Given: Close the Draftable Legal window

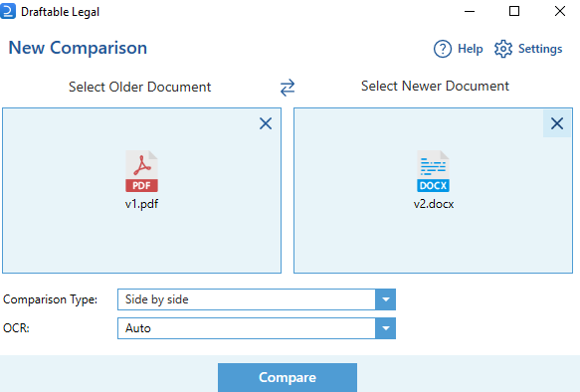Looking at the screenshot, I should click(560, 12).
